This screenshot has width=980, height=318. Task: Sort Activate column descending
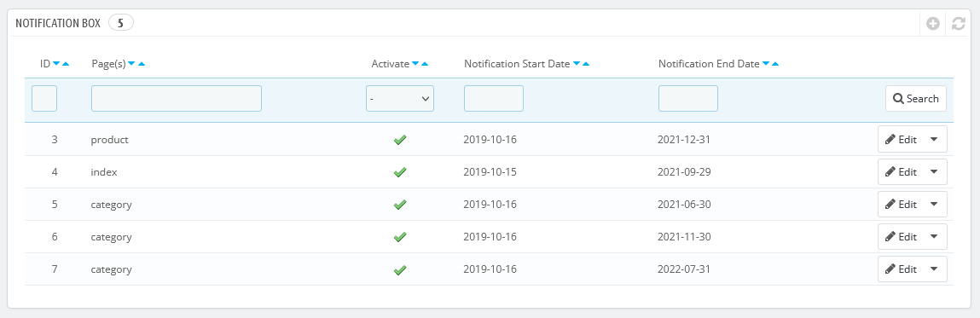(x=415, y=64)
